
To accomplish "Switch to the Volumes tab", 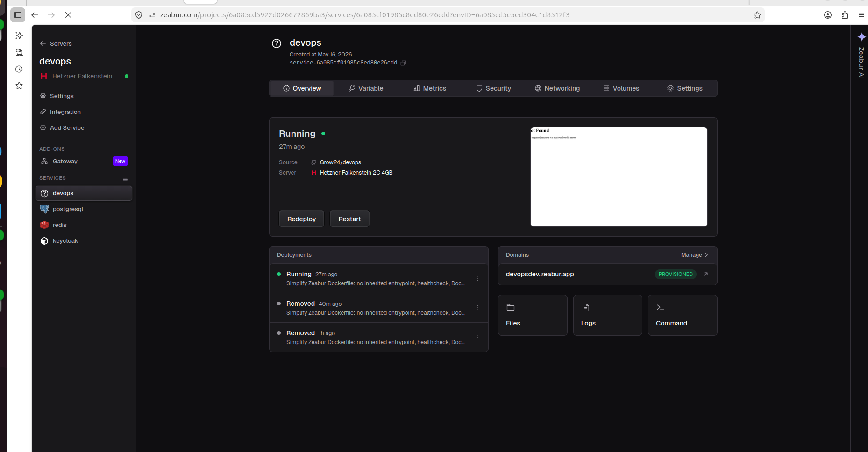I will [621, 88].
